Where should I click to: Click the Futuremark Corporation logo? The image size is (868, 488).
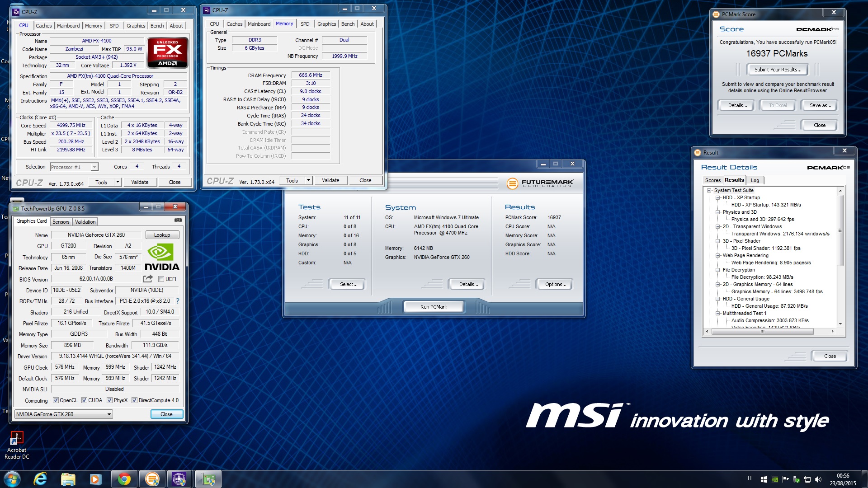coord(540,183)
